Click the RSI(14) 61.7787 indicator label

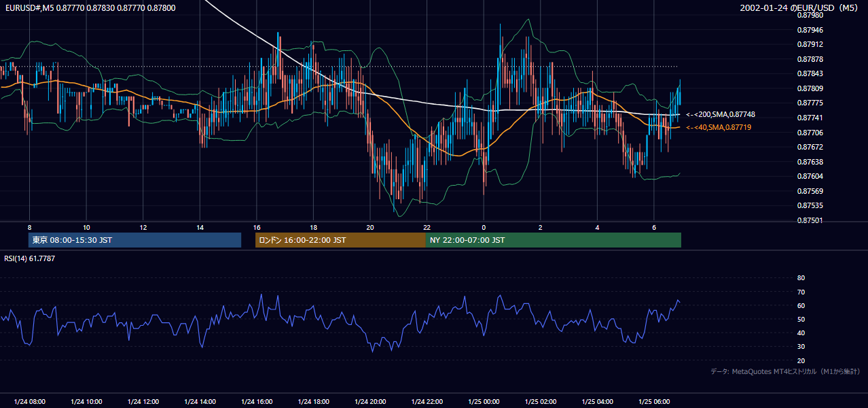tap(30, 258)
